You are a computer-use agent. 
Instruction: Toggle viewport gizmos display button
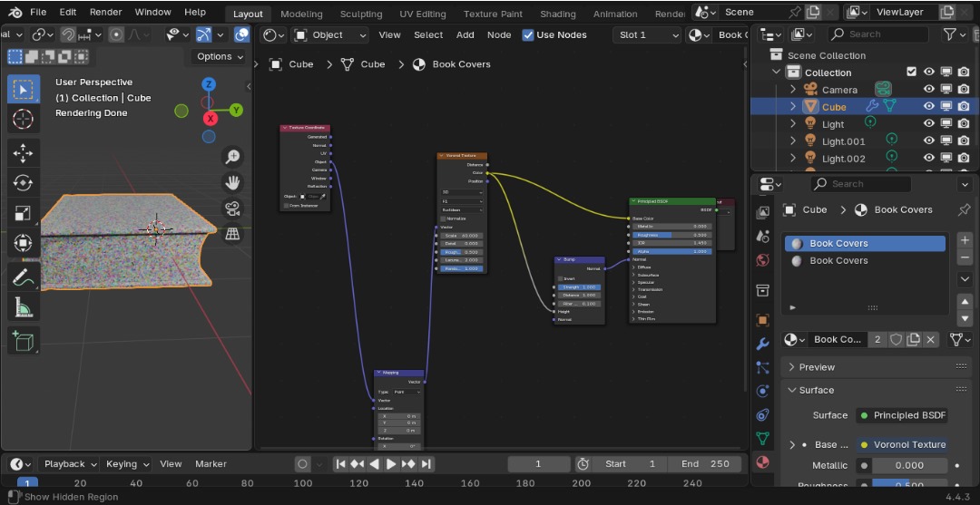point(203,35)
